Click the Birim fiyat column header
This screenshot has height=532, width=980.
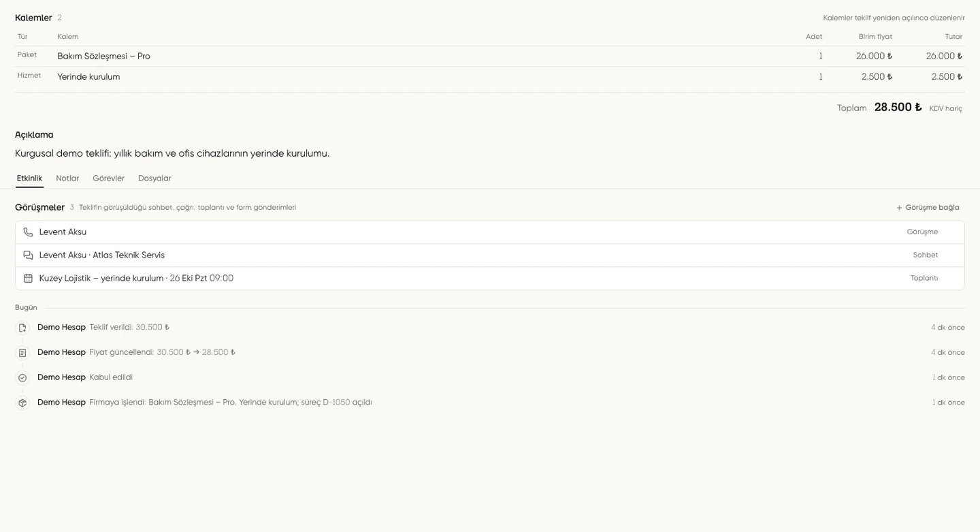[875, 37]
